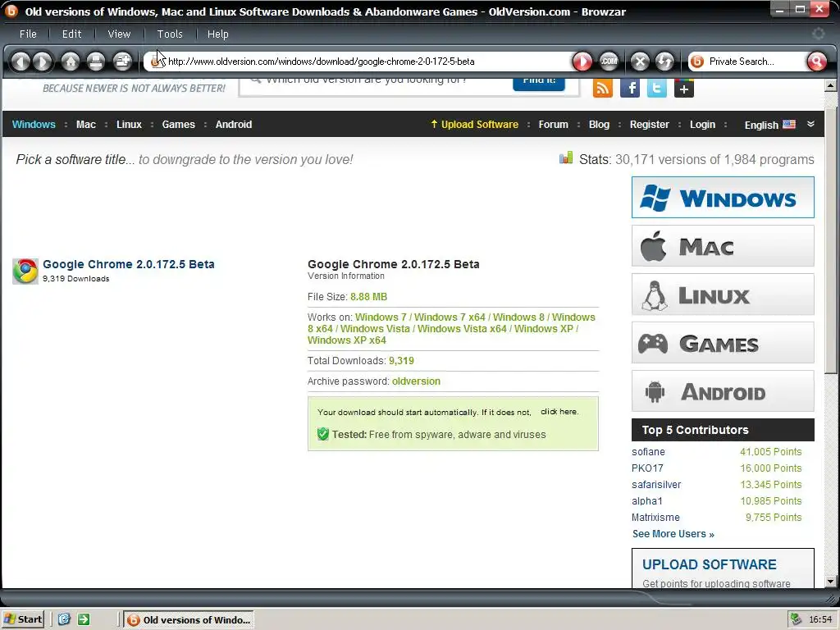This screenshot has width=840, height=630.
Task: Select the Games nav tab
Action: pyautogui.click(x=178, y=125)
